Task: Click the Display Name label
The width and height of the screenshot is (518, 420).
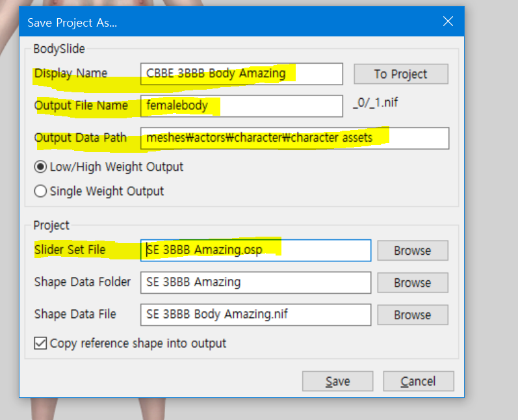Action: click(71, 73)
